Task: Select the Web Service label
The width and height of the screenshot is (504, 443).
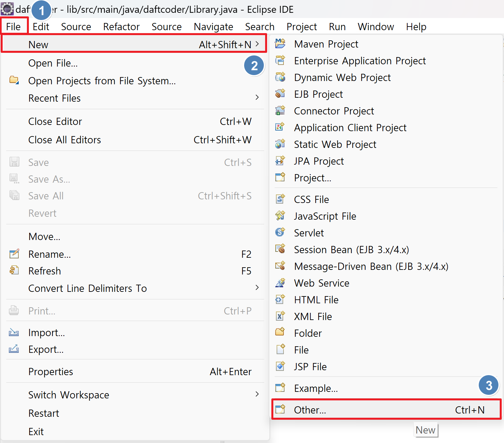Action: click(322, 283)
